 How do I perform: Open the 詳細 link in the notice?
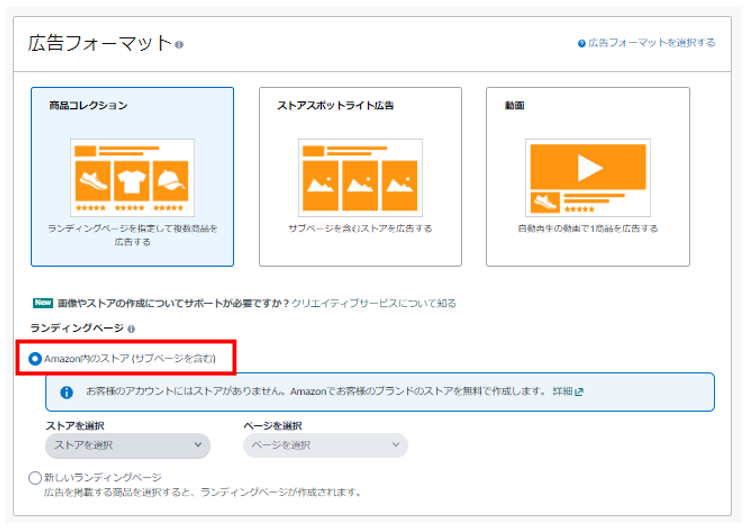pos(562,391)
